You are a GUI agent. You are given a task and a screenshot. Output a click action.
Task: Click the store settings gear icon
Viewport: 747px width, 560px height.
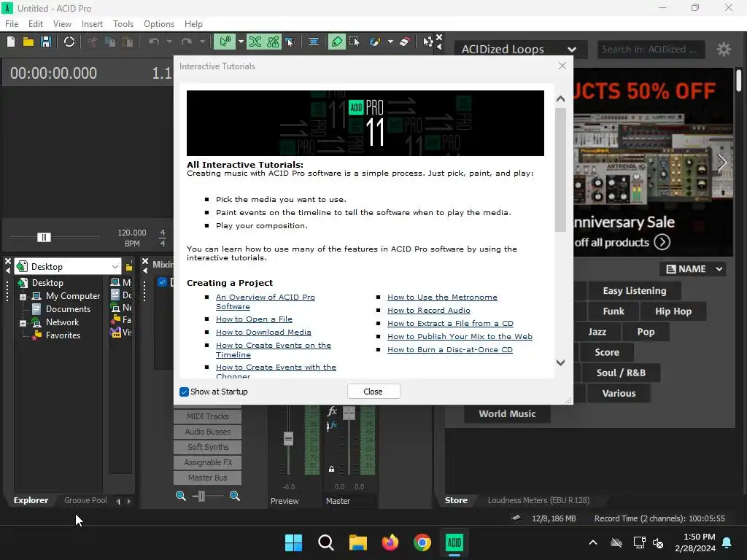pos(724,49)
